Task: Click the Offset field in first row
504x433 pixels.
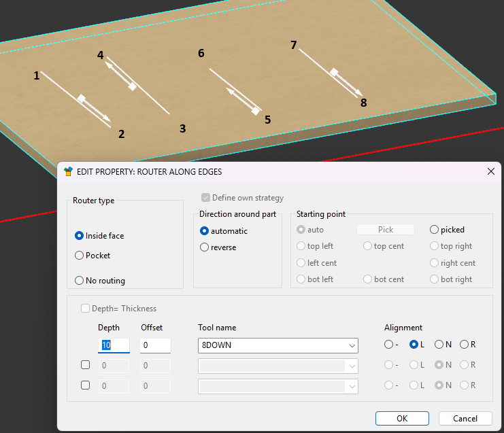Action: (x=155, y=345)
